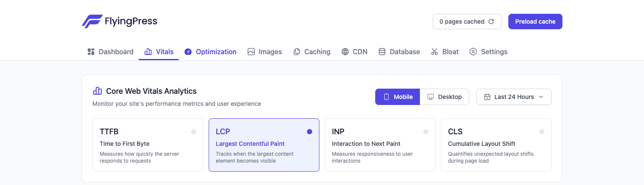The image size is (644, 185).
Task: Click the Dashboard grid icon
Action: pos(91,52)
